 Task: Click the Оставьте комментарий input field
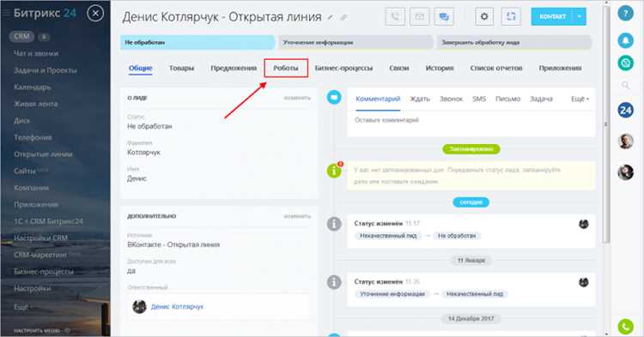coord(471,123)
